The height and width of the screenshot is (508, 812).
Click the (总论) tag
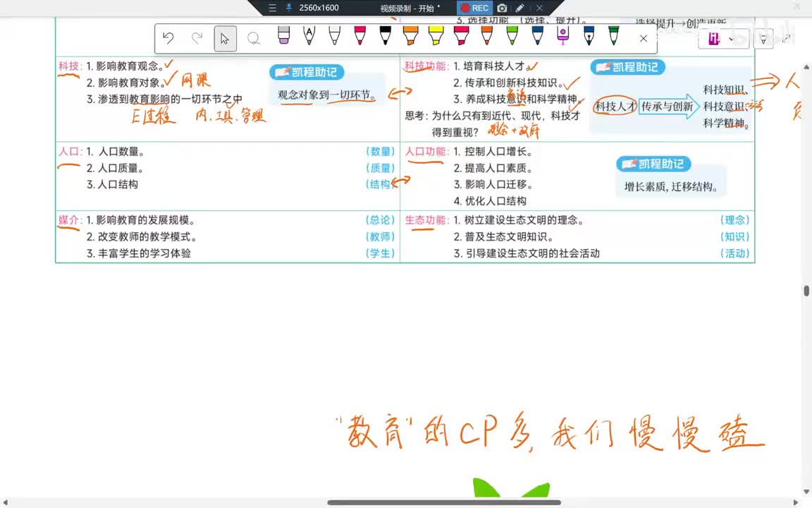pyautogui.click(x=380, y=220)
